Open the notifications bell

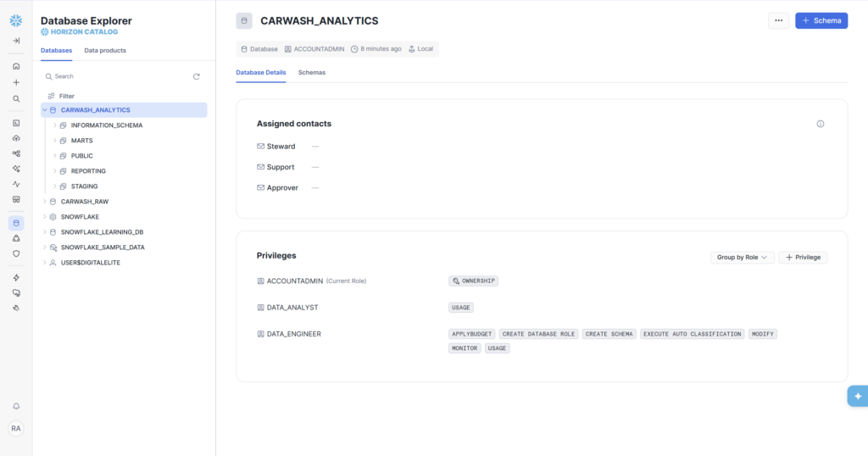pos(15,406)
